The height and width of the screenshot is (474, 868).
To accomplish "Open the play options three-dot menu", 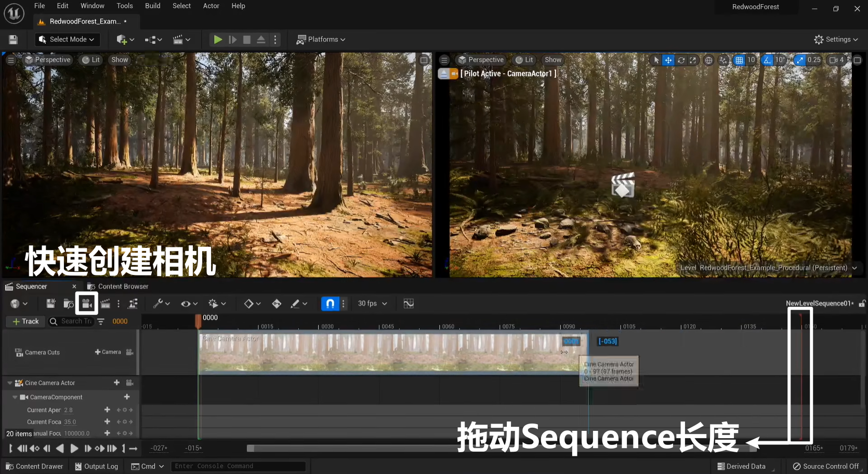I will coord(275,39).
